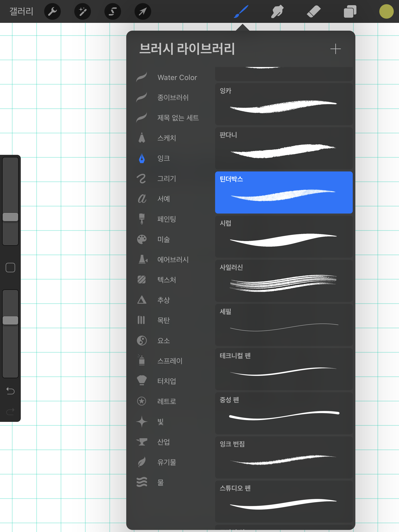Select the Eraser tool
This screenshot has height=532, width=399.
[314, 11]
